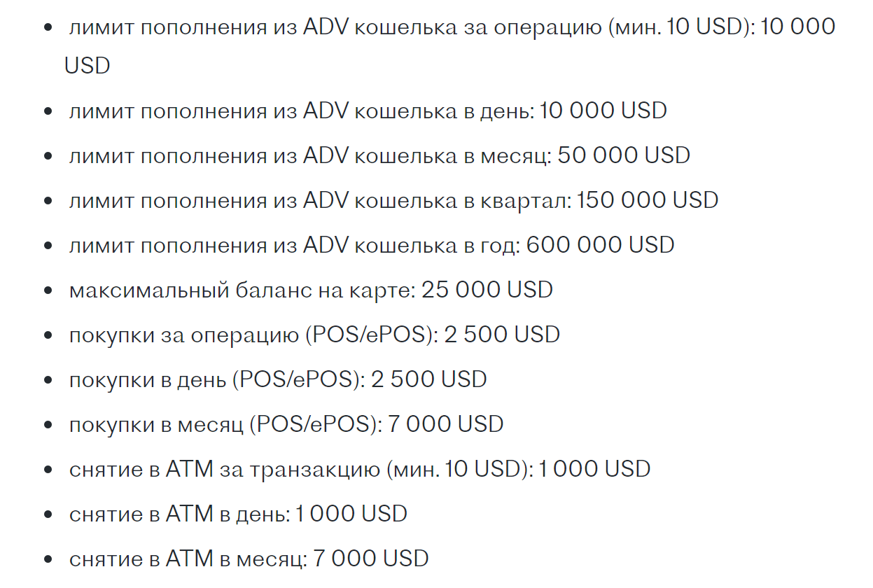
Task: Click the bullet before 'снятие в ATM в день'
Action: (48, 514)
